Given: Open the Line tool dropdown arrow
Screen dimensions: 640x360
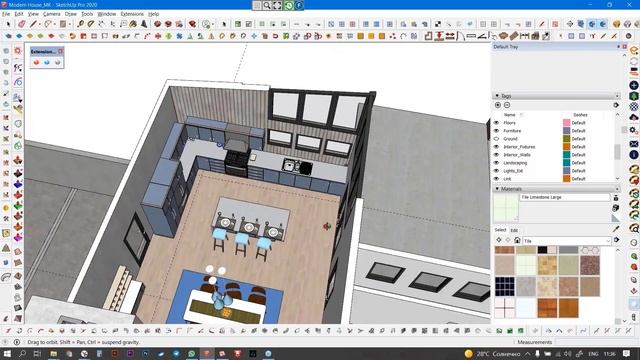Looking at the screenshot, I should [x=40, y=24].
